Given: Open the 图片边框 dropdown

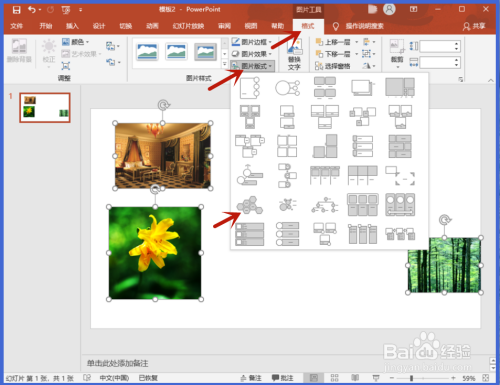Looking at the screenshot, I should coord(252,42).
